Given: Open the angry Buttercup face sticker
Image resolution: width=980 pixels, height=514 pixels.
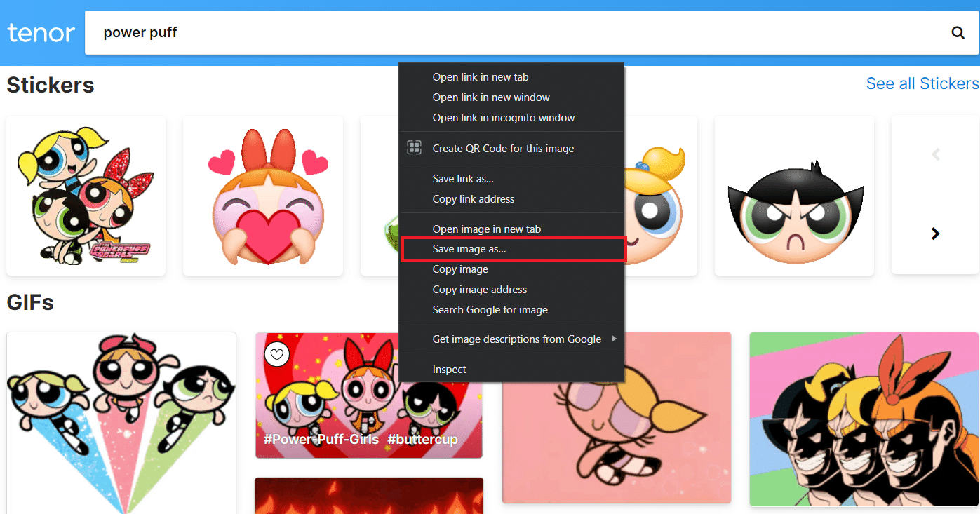Looking at the screenshot, I should pyautogui.click(x=794, y=196).
